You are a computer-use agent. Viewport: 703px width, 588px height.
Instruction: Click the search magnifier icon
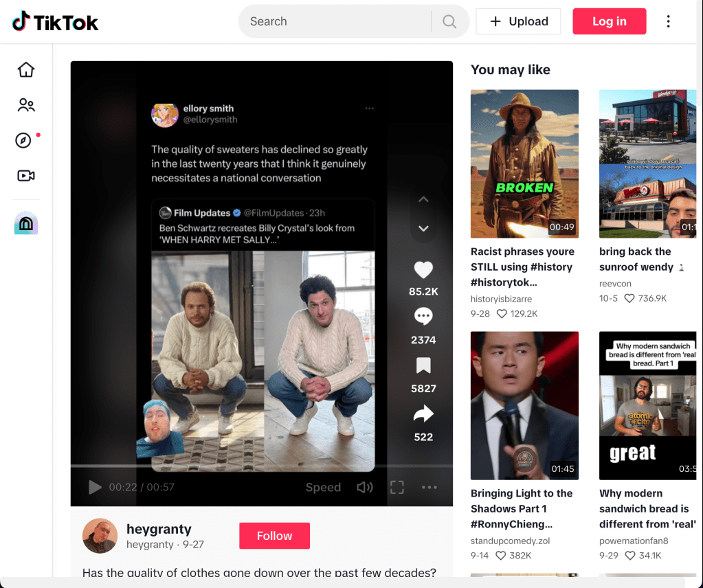click(x=449, y=21)
